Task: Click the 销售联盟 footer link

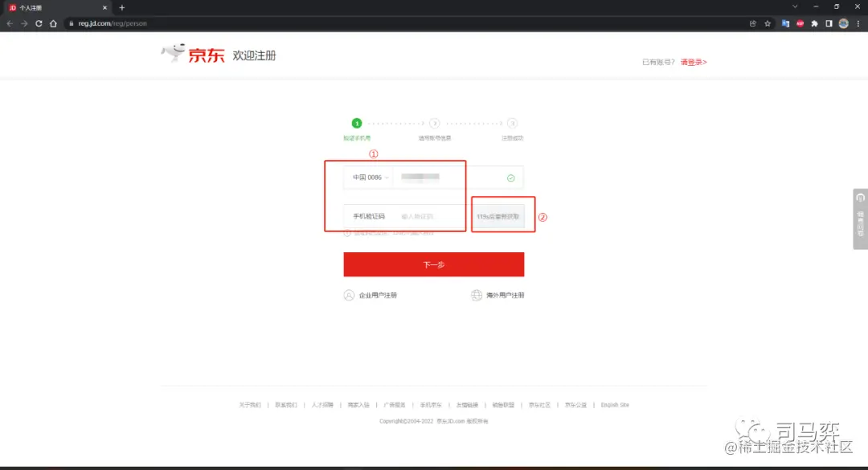Action: (x=503, y=405)
